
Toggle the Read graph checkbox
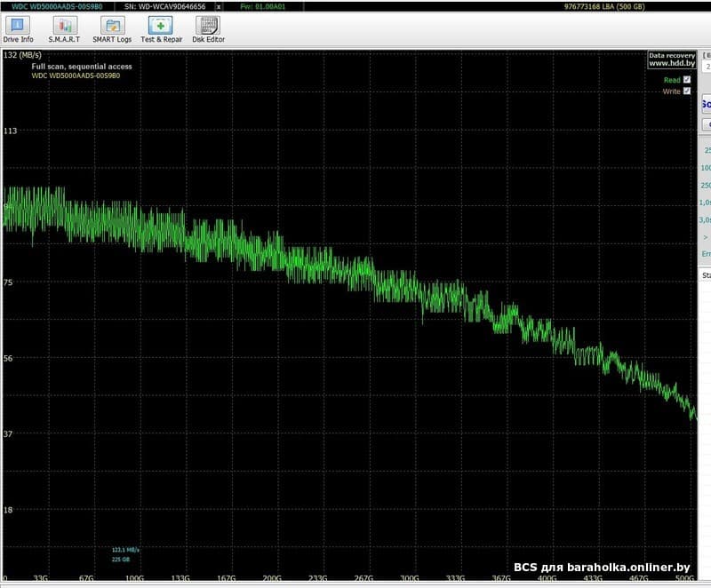pos(687,80)
